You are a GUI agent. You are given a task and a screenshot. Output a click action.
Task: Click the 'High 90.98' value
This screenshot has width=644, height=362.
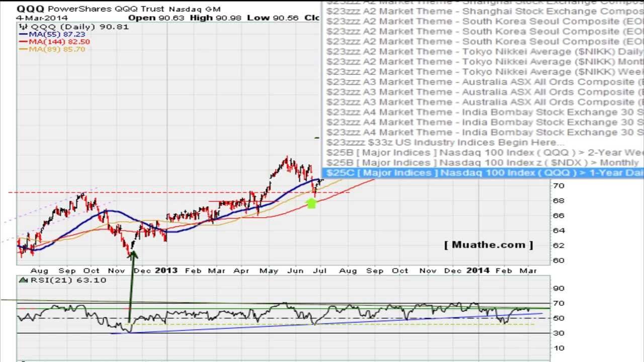point(216,18)
